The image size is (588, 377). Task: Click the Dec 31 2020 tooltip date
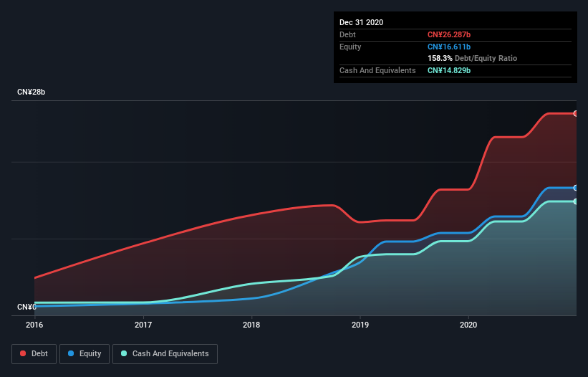pos(361,22)
